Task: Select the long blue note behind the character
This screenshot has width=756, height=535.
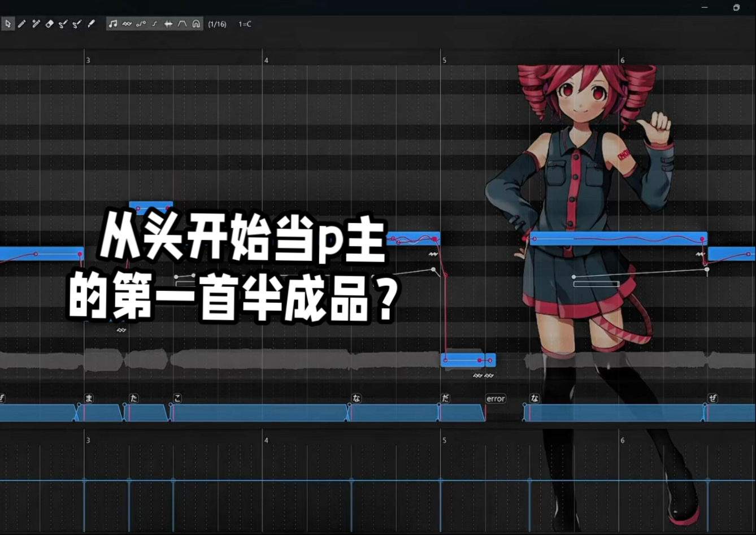Action: pos(618,238)
